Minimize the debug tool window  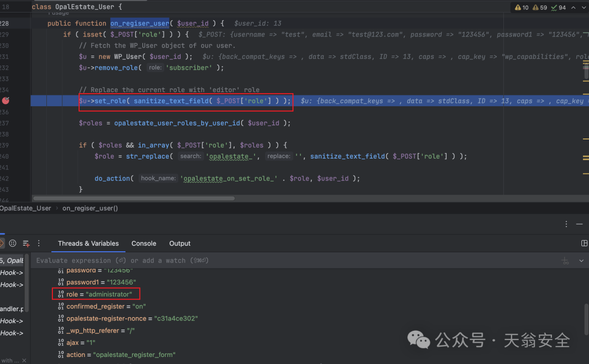tap(580, 225)
